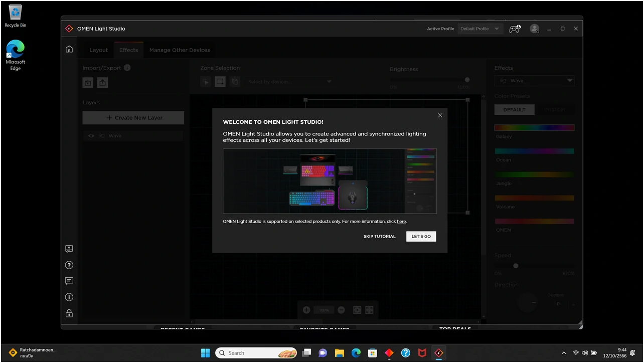Expand the Select by devices dropdown
This screenshot has width=644, height=363.
(x=290, y=82)
